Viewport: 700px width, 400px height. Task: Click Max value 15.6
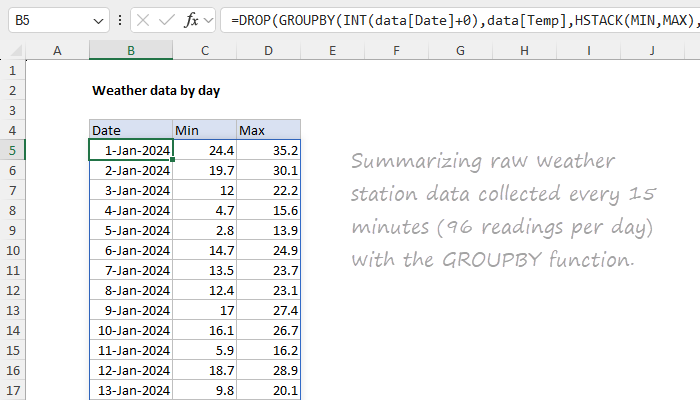pos(268,210)
